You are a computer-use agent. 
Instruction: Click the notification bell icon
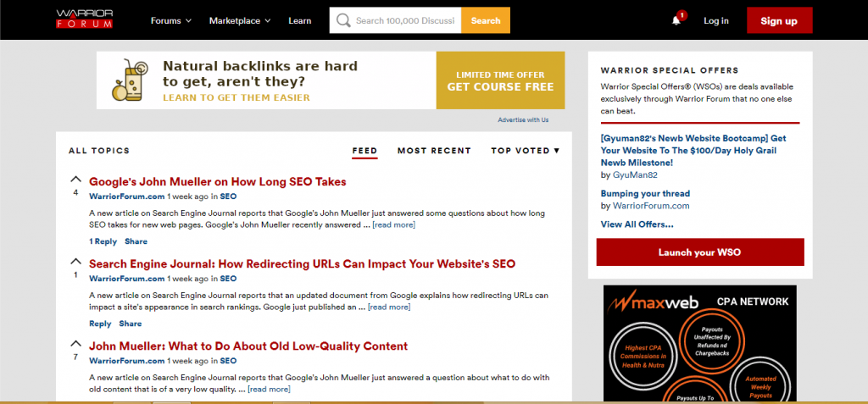(676, 21)
